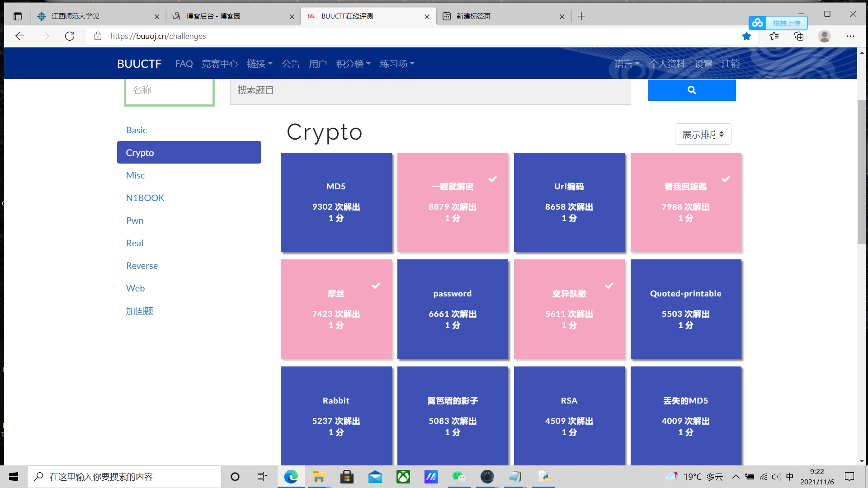Open the browser Collections icon
Screen dimensions: 868x488
click(x=799, y=36)
